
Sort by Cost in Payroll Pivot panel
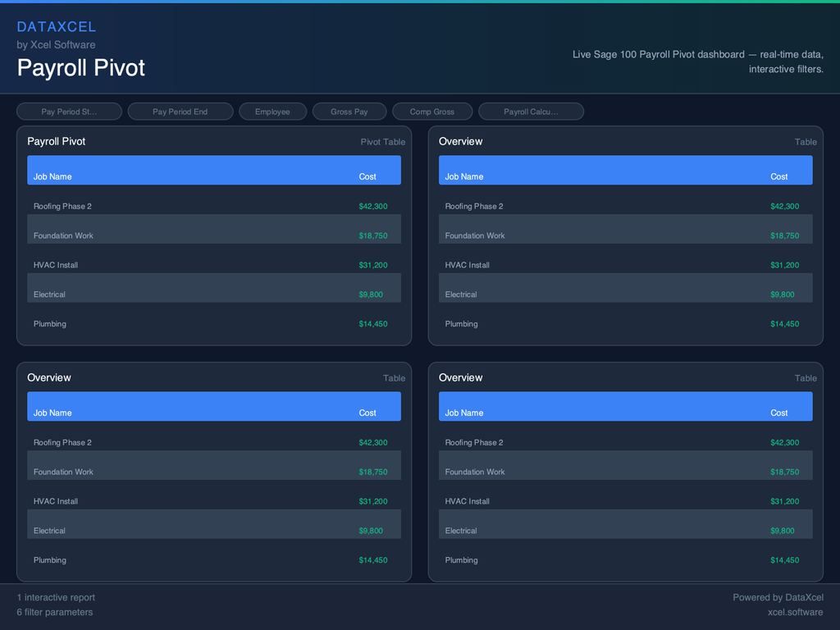click(367, 176)
